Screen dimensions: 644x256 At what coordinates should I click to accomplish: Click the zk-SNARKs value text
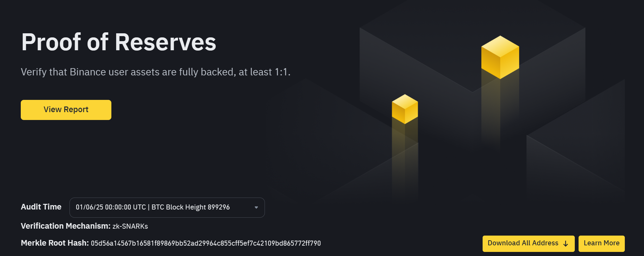130,226
